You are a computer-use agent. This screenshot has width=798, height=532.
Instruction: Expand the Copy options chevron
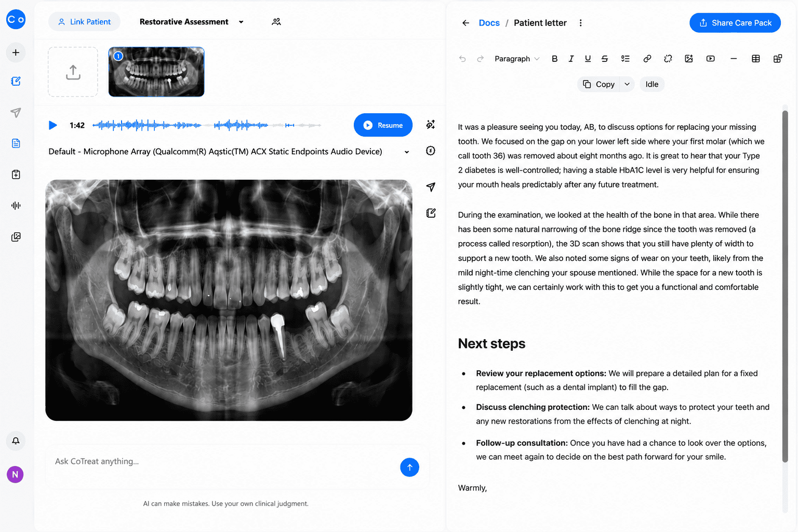coord(627,84)
